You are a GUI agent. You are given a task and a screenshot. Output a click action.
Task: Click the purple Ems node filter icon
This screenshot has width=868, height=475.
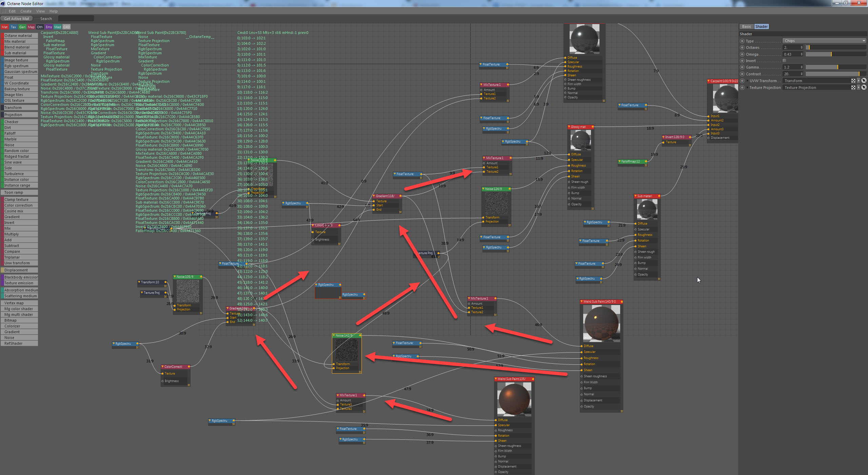pos(49,27)
